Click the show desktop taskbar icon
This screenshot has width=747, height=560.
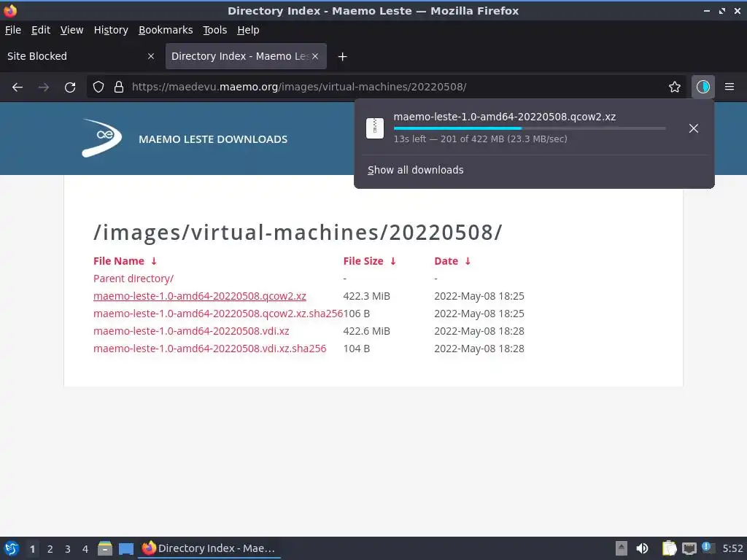point(126,548)
